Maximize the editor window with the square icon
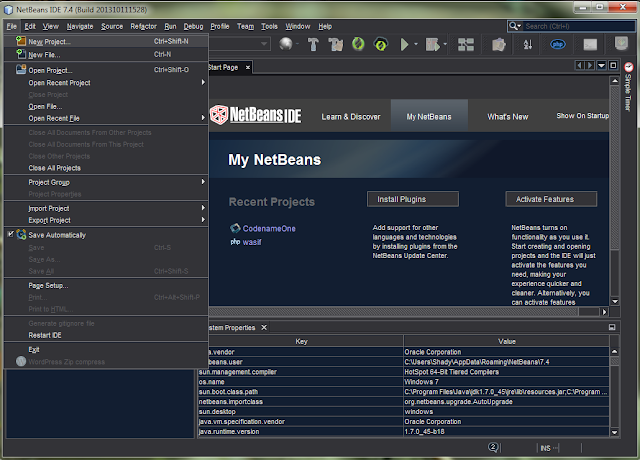Image resolution: width=640 pixels, height=460 pixels. tap(613, 65)
